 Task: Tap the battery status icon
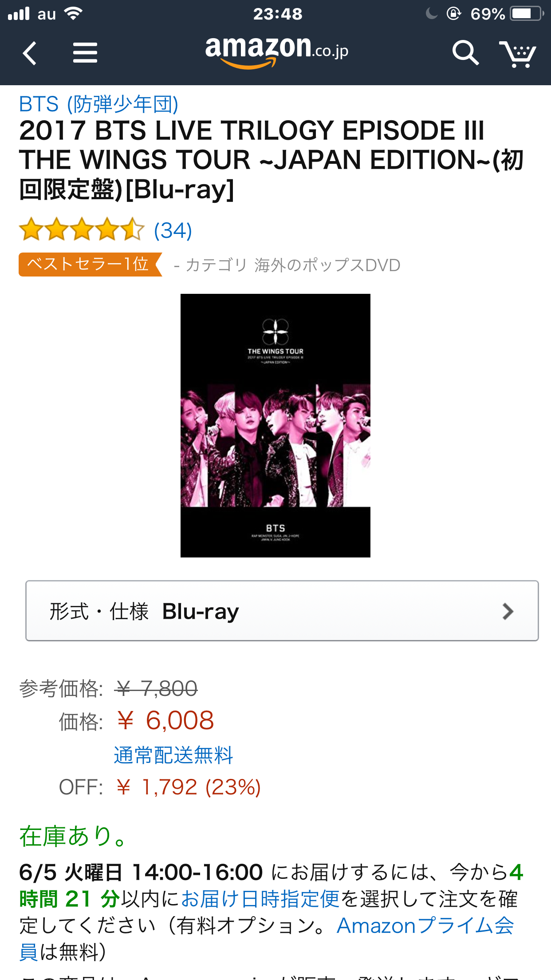coord(527,14)
